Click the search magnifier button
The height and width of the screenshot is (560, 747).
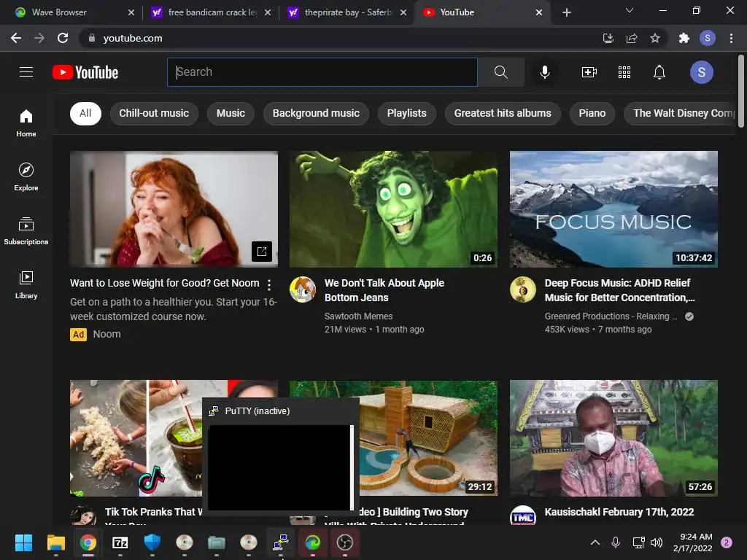(x=500, y=72)
